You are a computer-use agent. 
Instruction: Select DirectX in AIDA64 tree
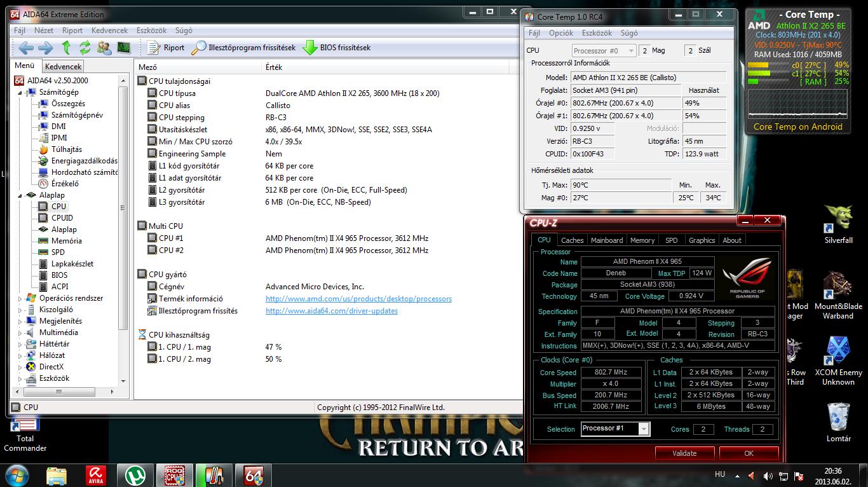point(51,367)
